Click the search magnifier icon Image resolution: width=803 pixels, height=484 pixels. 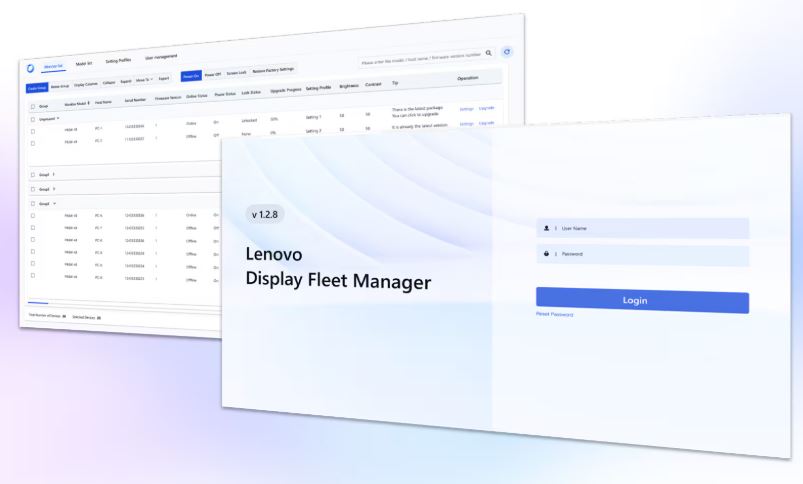489,52
